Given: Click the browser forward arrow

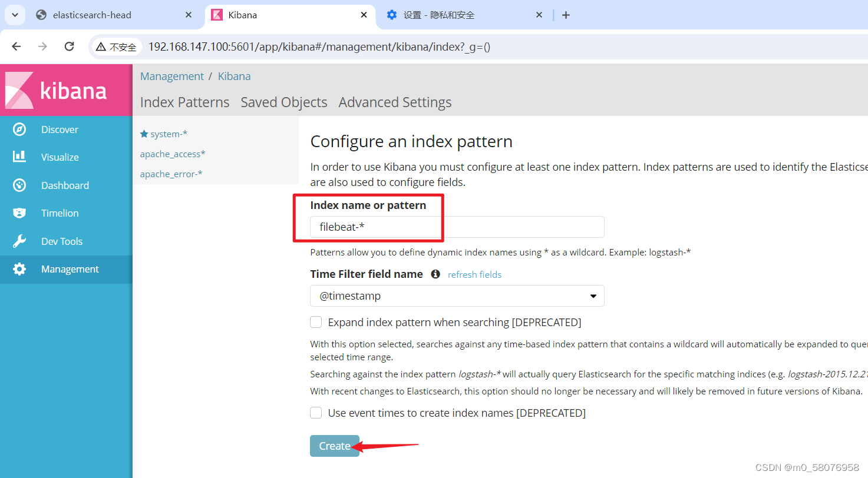Looking at the screenshot, I should pos(42,47).
